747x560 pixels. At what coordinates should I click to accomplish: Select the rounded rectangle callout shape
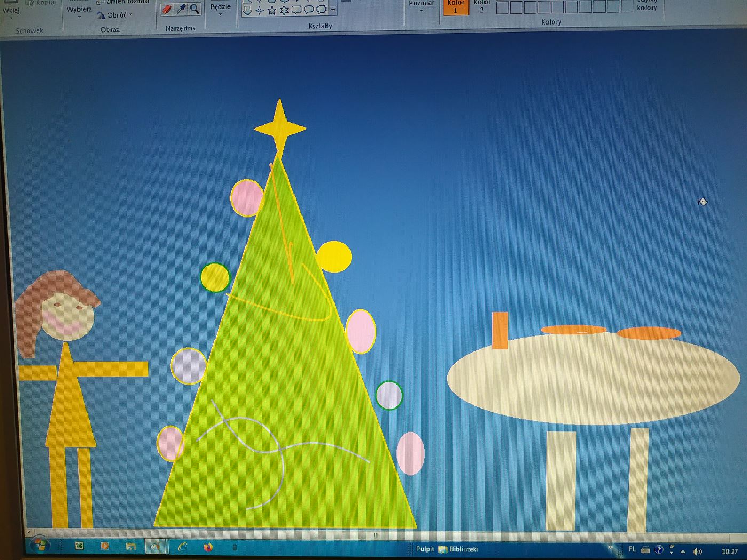297,10
